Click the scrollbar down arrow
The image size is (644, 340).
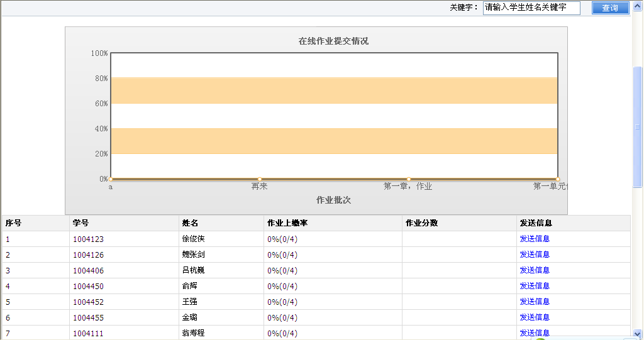(637, 334)
